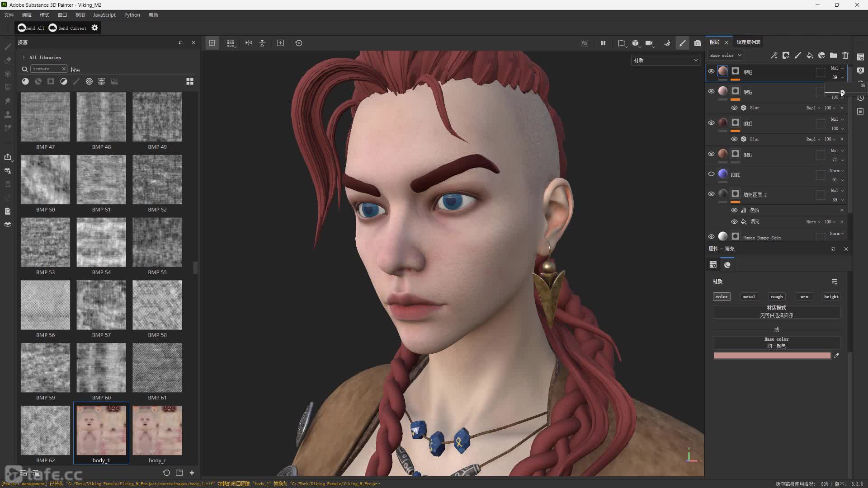Create a new folder in layers

coord(833,55)
